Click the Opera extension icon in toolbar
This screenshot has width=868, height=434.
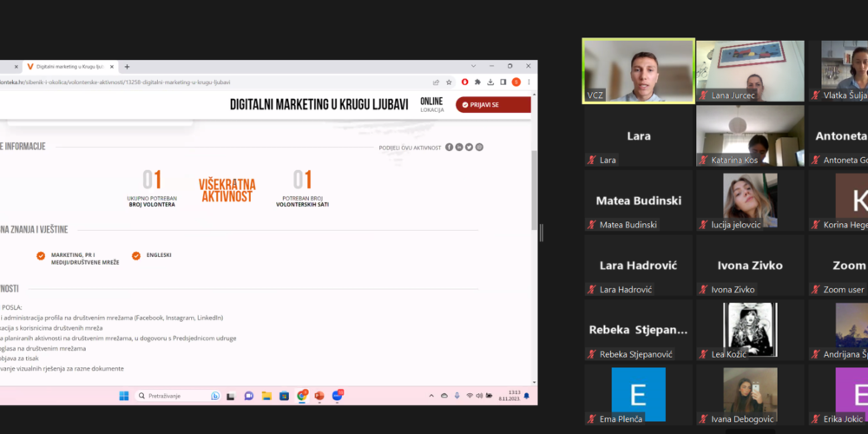click(464, 82)
